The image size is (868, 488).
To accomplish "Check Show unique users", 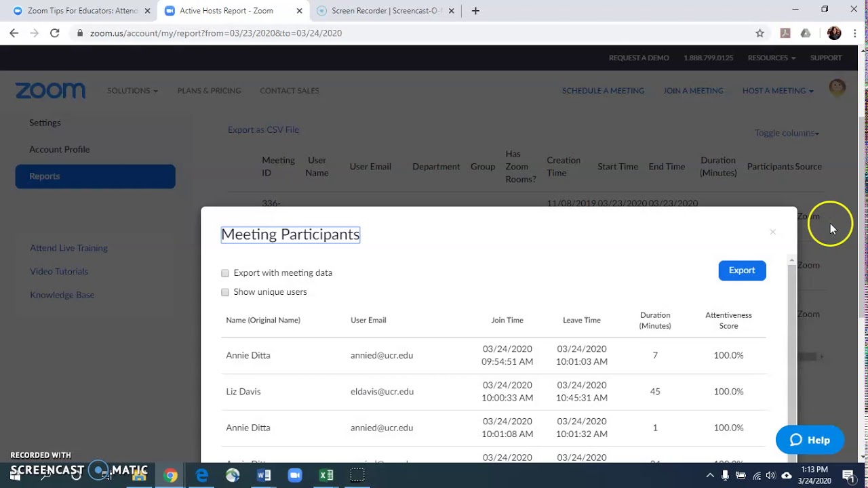I will (225, 292).
